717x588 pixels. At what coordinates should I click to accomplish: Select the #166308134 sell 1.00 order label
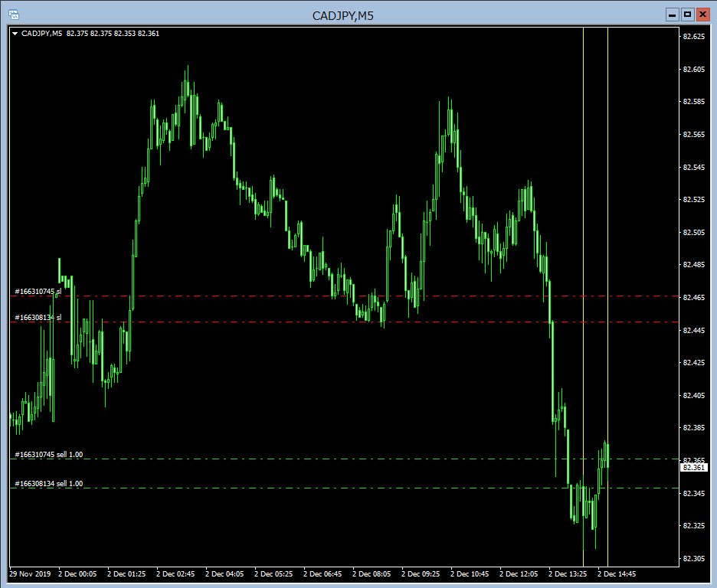pyautogui.click(x=49, y=484)
